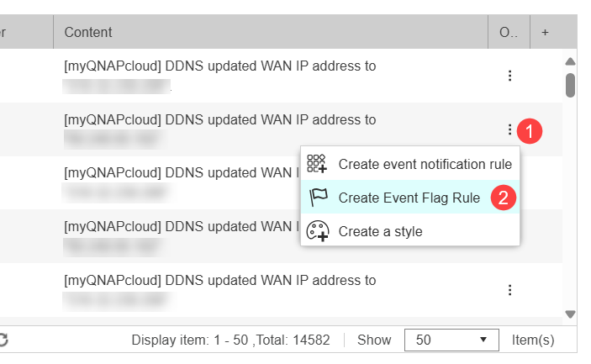Sort by the Content column header

[x=88, y=32]
